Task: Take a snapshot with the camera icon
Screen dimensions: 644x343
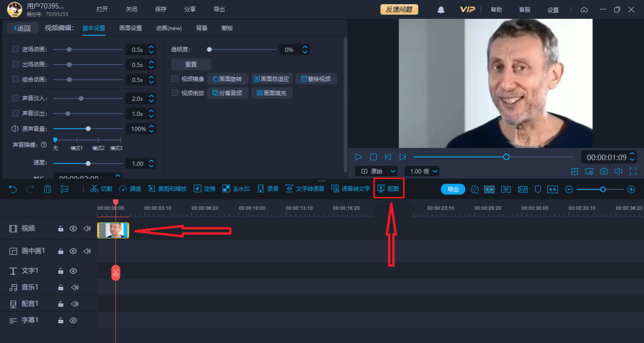Action: tap(604, 171)
